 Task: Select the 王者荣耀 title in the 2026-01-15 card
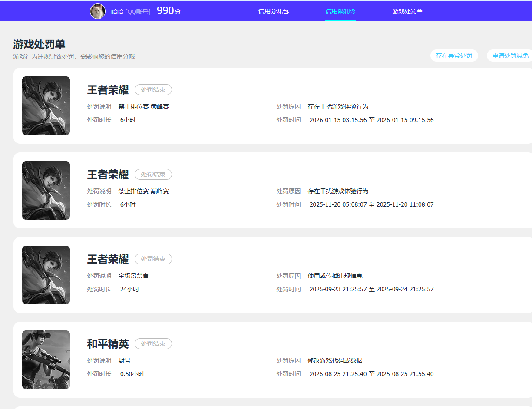(108, 90)
